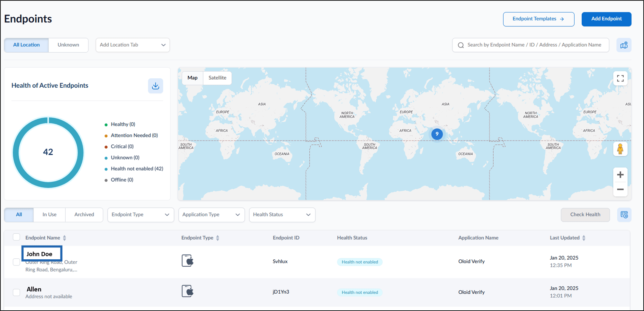Screen dimensions: 644x311
Task: Download the Health of Active Endpoints report
Action: click(156, 86)
